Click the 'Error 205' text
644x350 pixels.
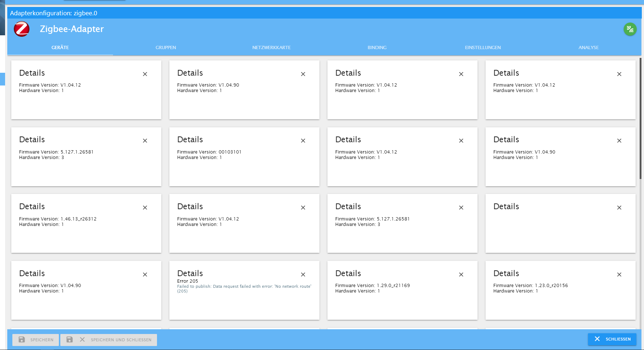pos(188,281)
